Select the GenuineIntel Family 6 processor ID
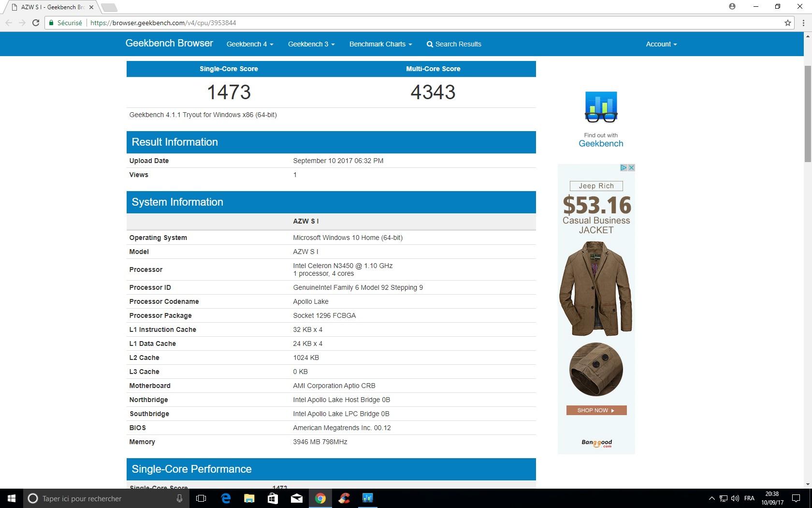The width and height of the screenshot is (812, 508). point(358,287)
